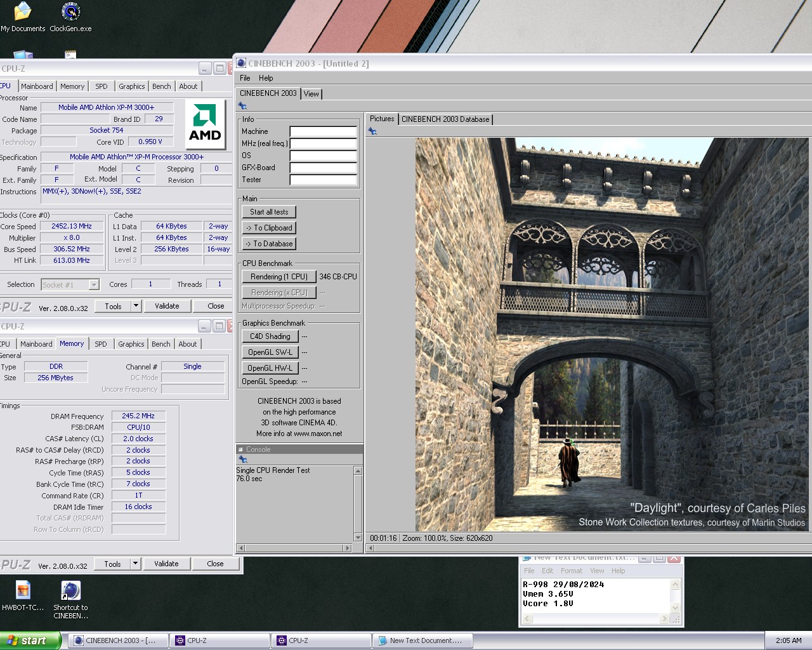Click the MHz (real freq.) input field
This screenshot has width=812, height=650.
click(323, 143)
